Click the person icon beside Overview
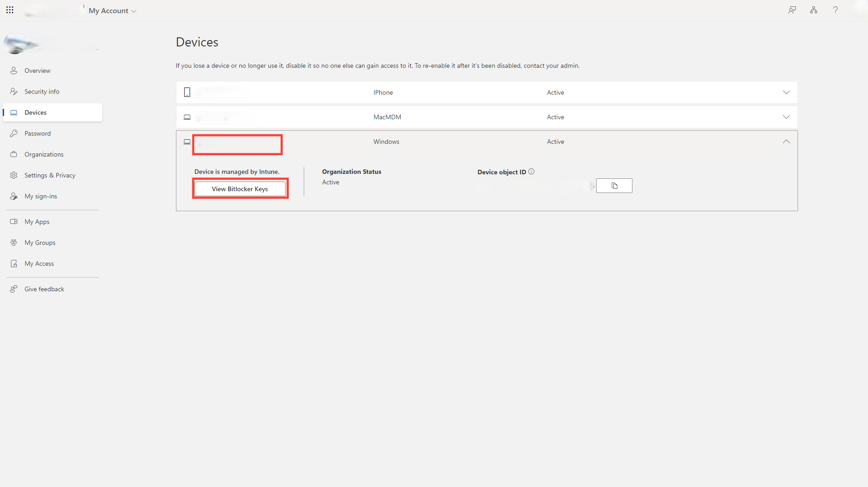Image resolution: width=868 pixels, height=487 pixels. tap(14, 70)
